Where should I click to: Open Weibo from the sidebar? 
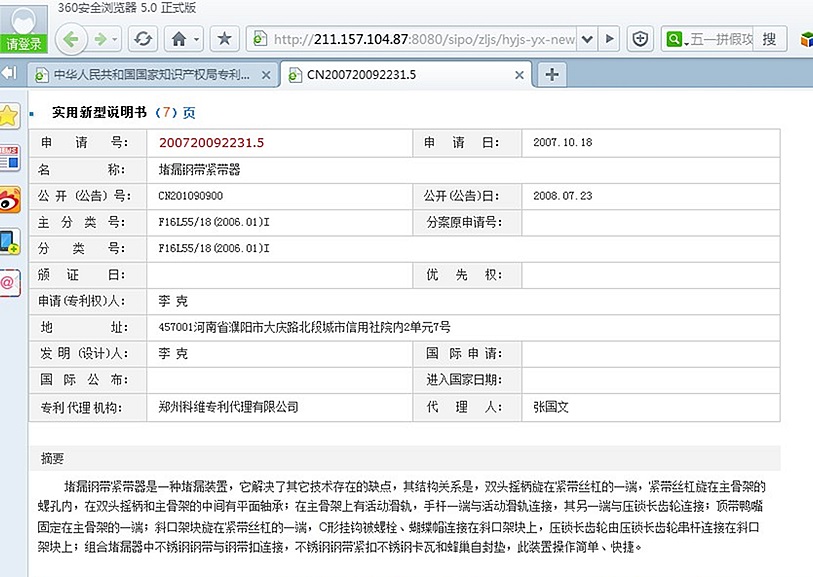(10, 200)
